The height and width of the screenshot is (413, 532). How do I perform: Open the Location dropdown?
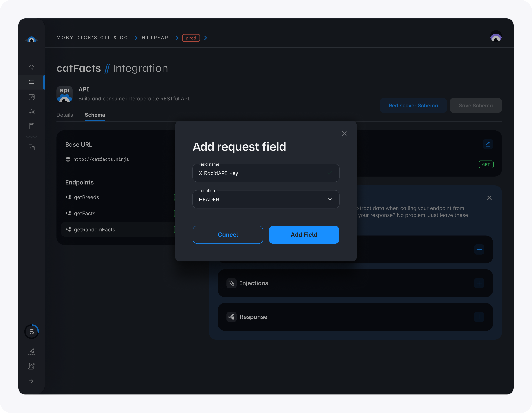tap(266, 199)
